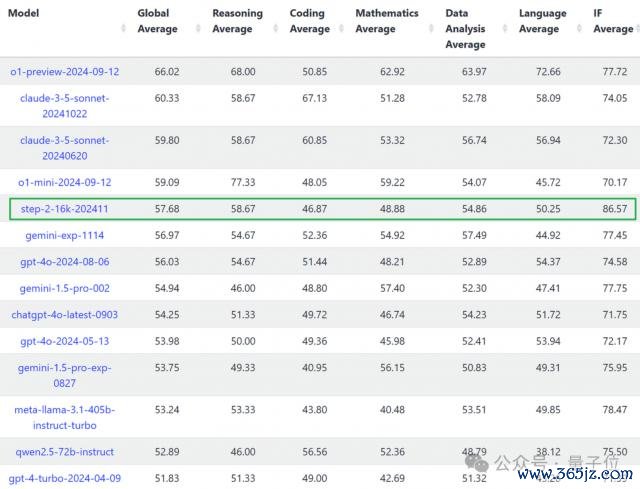This screenshot has width=640, height=489.
Task: Select chatgpt-4o-latest data analysis 54.23
Action: 474,315
